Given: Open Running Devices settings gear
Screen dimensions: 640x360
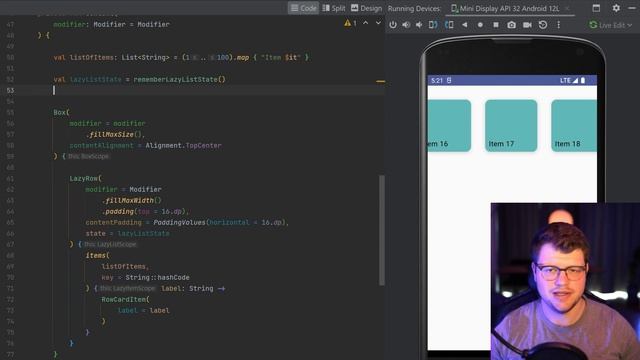Looking at the screenshot, I should pyautogui.click(x=616, y=8).
